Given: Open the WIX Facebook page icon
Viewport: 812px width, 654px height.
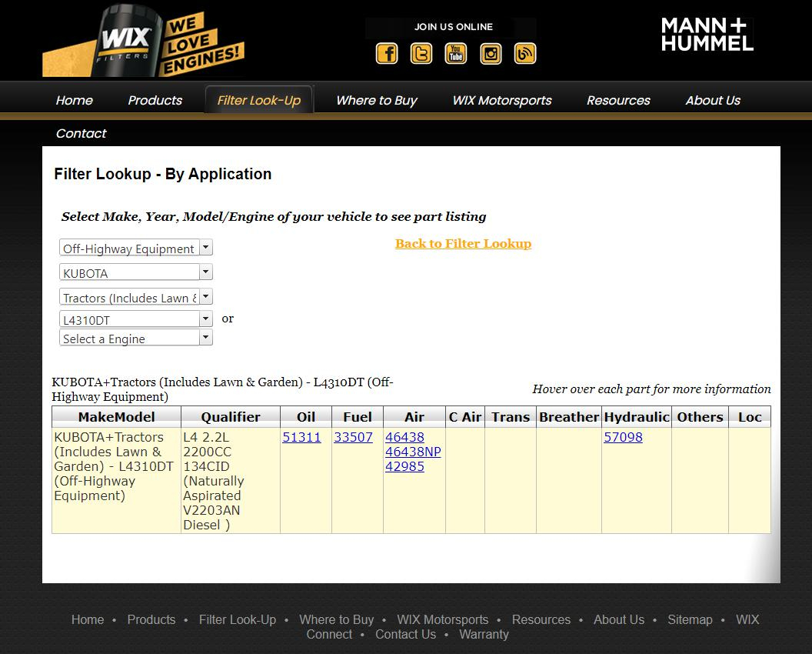Looking at the screenshot, I should click(387, 54).
